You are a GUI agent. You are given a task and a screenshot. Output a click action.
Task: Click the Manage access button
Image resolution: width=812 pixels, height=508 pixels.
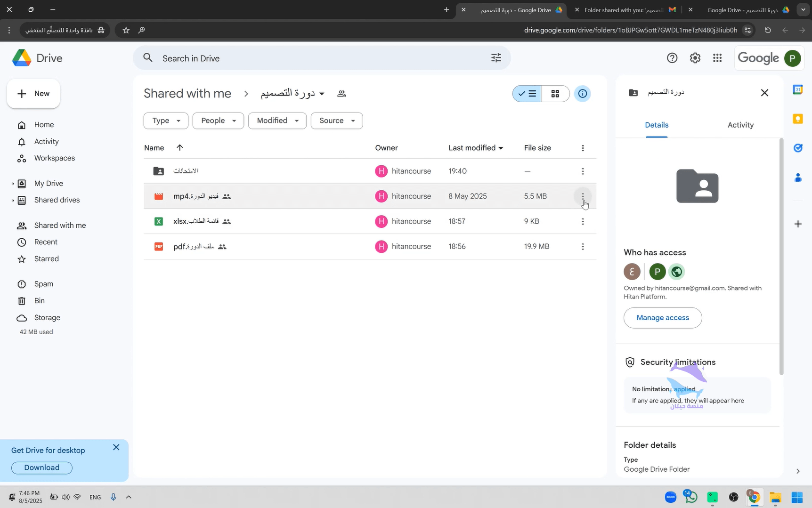(662, 318)
